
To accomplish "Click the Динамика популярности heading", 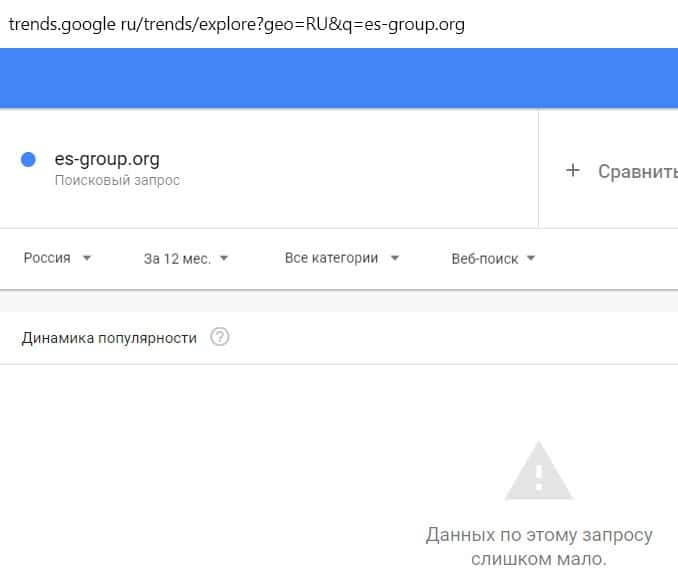I will (x=109, y=337).
